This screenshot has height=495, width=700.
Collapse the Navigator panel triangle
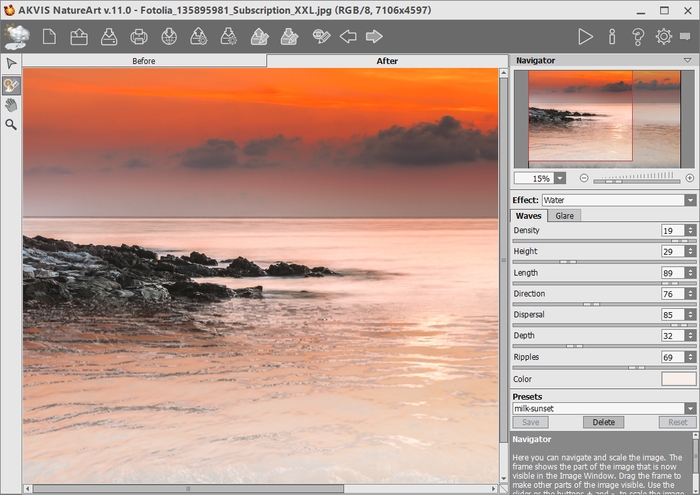(688, 60)
